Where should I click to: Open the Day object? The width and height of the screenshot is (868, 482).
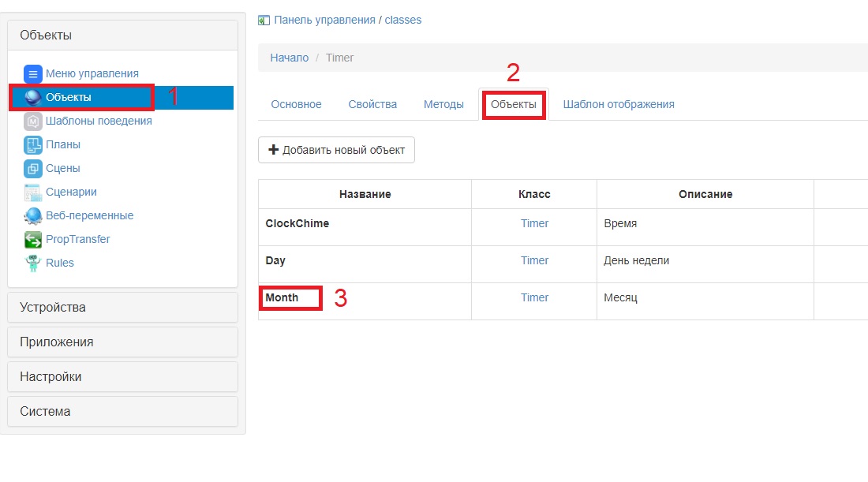[275, 260]
